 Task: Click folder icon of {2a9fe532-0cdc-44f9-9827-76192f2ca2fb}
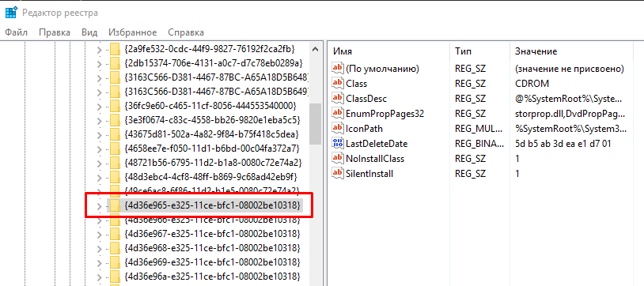tap(115, 49)
